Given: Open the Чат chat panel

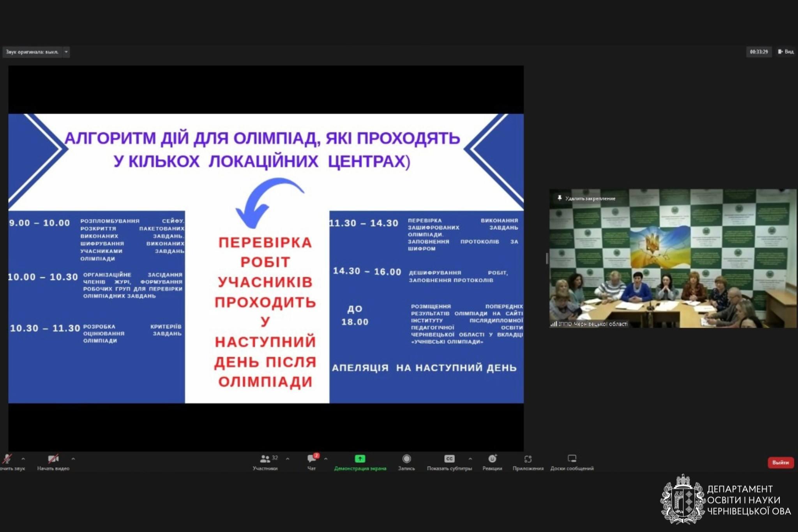Looking at the screenshot, I should pyautogui.click(x=312, y=459).
